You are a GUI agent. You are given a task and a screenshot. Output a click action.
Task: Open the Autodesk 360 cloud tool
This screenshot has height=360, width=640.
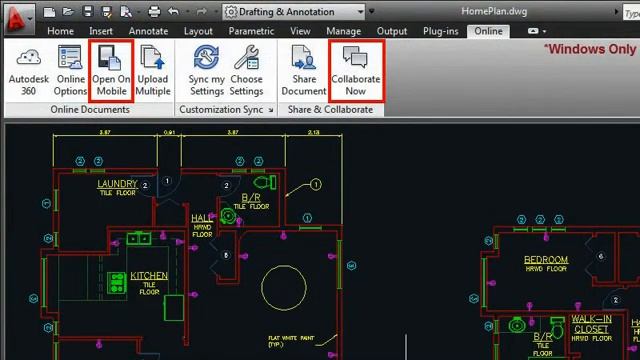(x=29, y=71)
